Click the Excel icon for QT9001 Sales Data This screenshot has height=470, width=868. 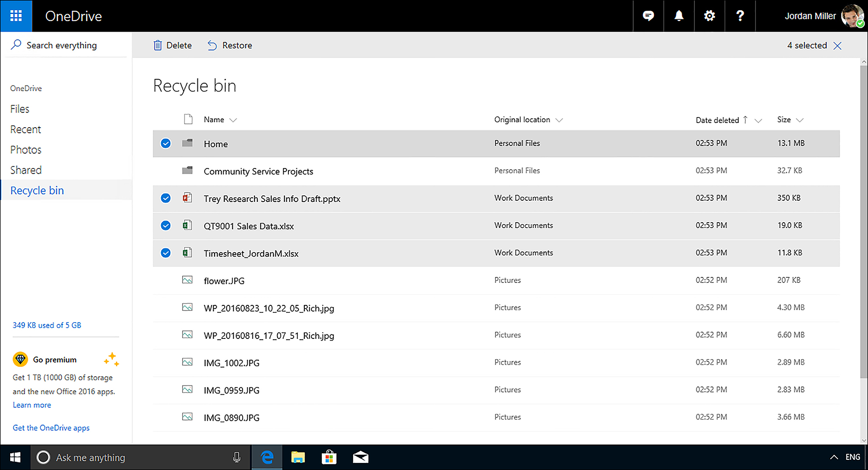pos(187,225)
